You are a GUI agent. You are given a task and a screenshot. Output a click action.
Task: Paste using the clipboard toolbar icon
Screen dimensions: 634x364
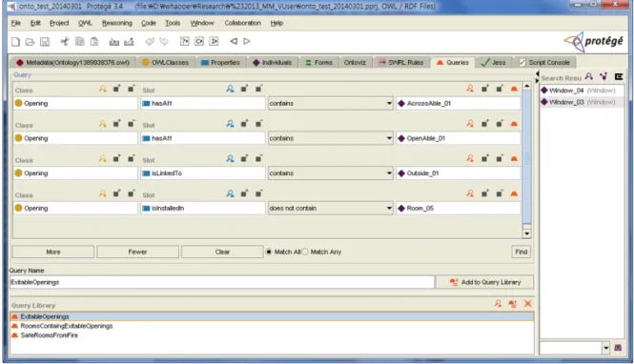[94, 41]
